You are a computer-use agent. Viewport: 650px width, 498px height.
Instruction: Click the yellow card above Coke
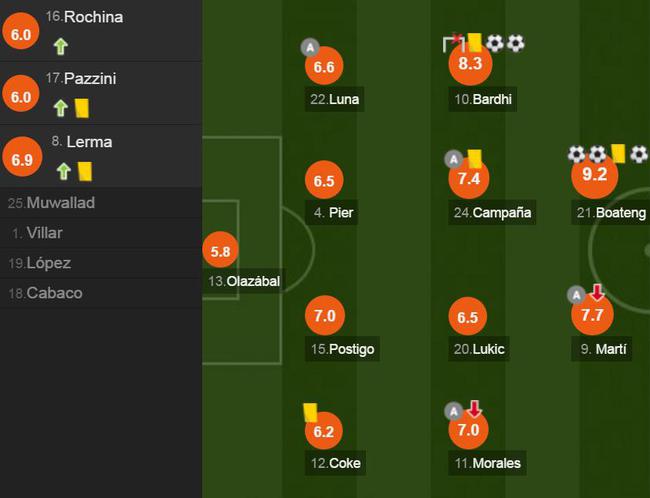[310, 412]
